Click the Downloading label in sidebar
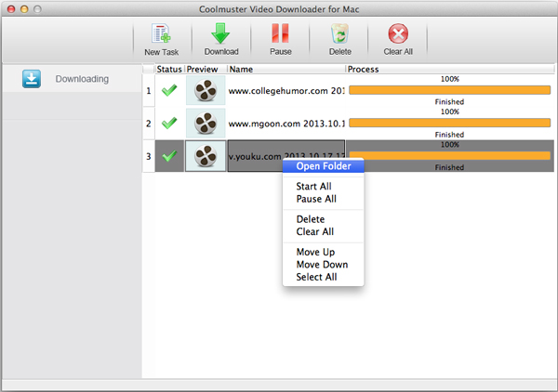This screenshot has width=558, height=392. point(82,79)
